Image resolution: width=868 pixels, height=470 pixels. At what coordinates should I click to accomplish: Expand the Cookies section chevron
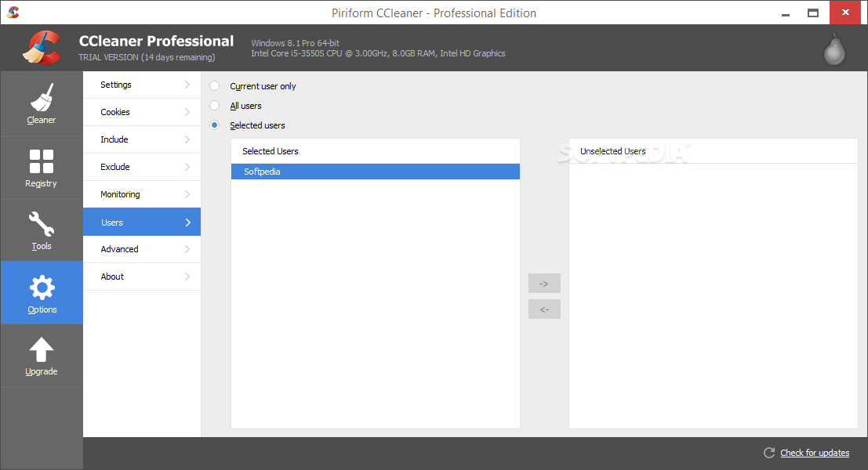pos(188,112)
